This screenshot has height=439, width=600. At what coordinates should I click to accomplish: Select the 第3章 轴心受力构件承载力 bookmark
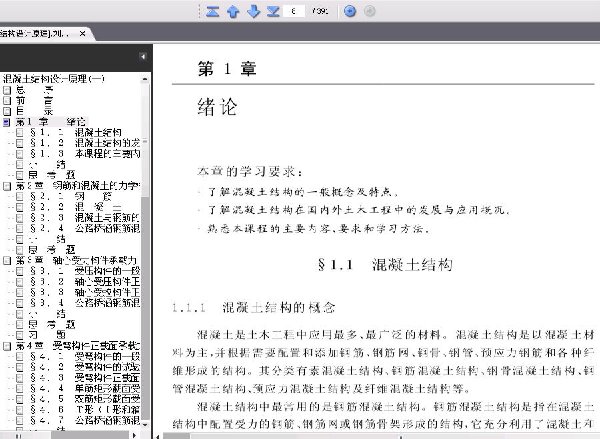coord(76,261)
